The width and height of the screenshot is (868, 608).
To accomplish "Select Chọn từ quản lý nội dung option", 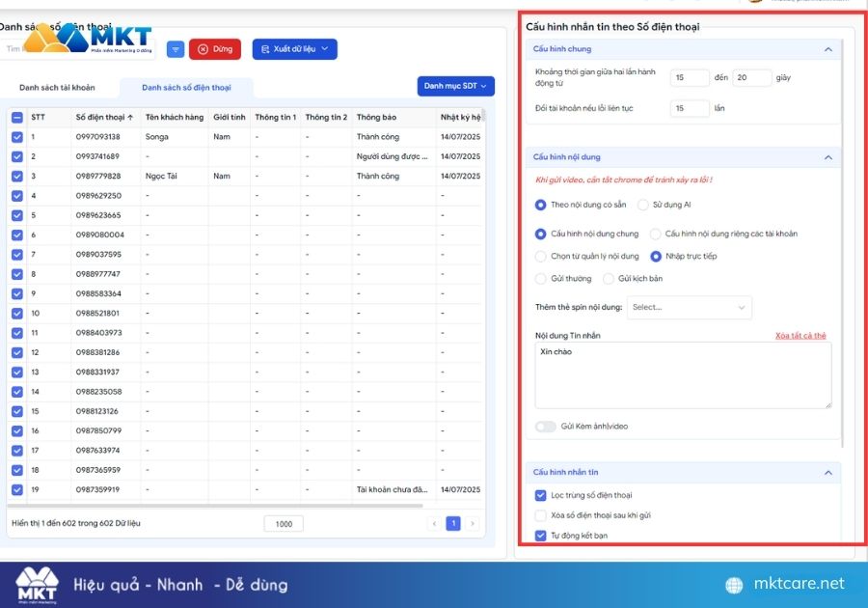I will (x=540, y=257).
